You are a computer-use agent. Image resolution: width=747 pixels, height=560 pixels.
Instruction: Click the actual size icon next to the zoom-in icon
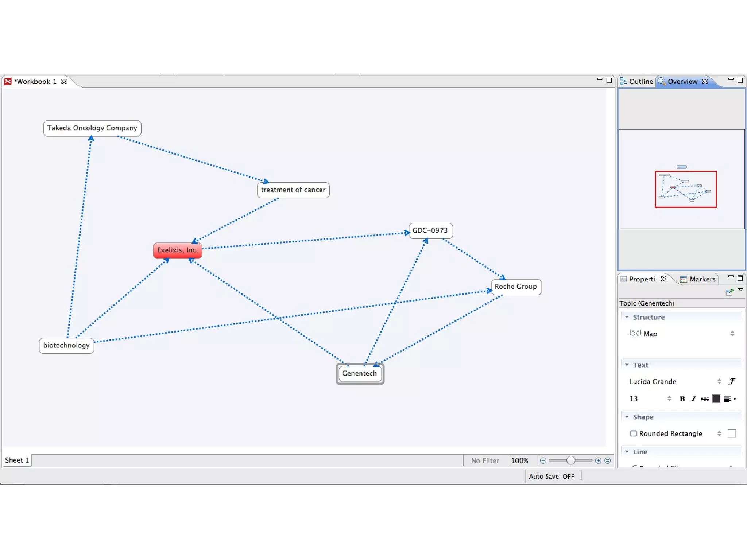[608, 460]
